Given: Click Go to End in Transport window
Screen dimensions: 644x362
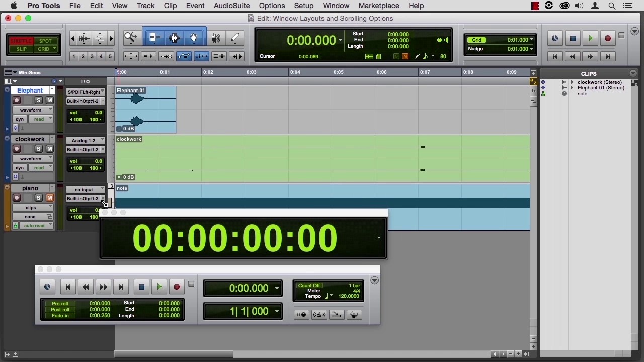Looking at the screenshot, I should pos(121,287).
